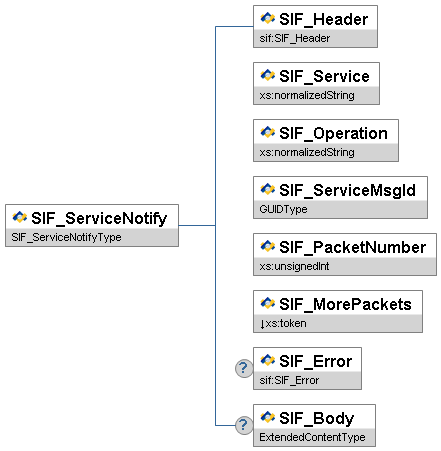Click the element icon beside SIF_Operation
The width and height of the screenshot is (441, 451).
point(268,132)
